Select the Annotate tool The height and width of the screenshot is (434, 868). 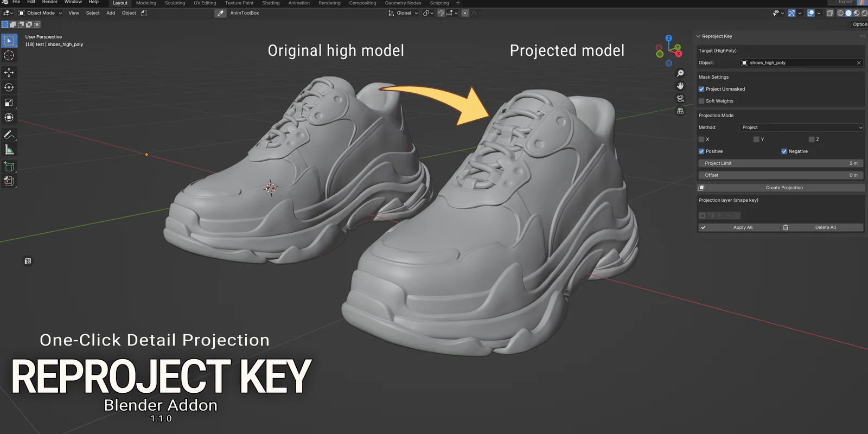9,135
